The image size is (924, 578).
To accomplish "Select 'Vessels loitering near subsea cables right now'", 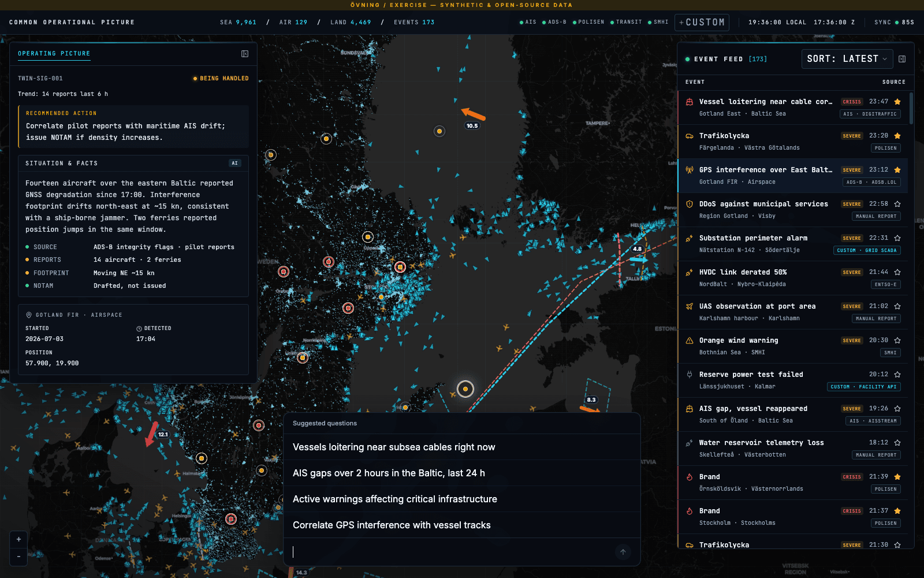I will (x=462, y=447).
